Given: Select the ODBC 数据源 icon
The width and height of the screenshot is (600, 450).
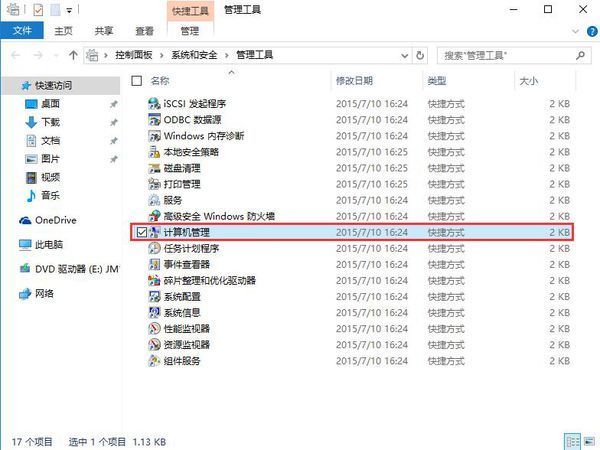Looking at the screenshot, I should coord(154,119).
